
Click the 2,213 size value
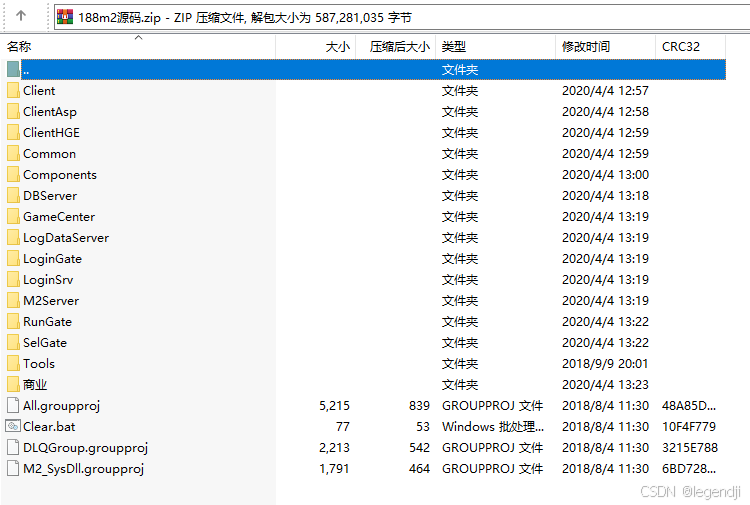tap(334, 448)
